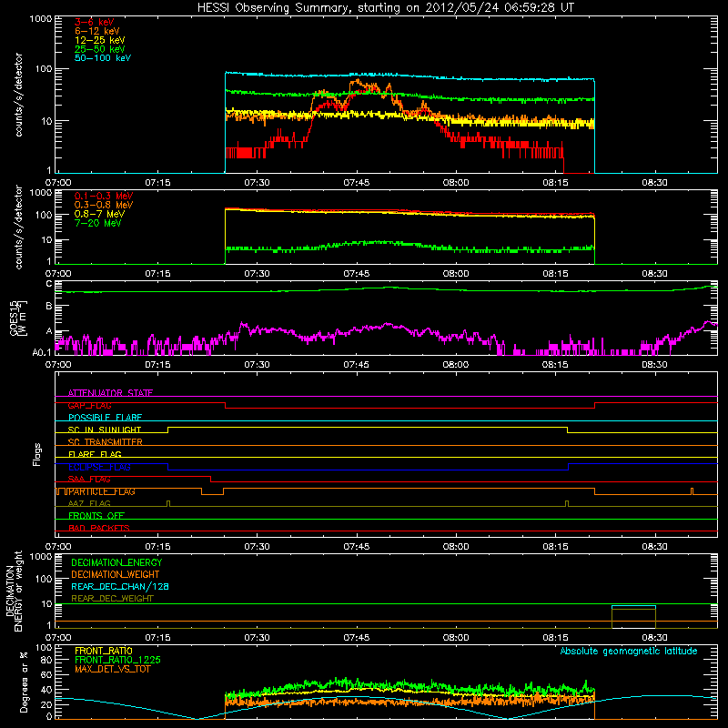Click the 08:30 tick under the decimation plot
728x728 pixels.
pos(654,638)
